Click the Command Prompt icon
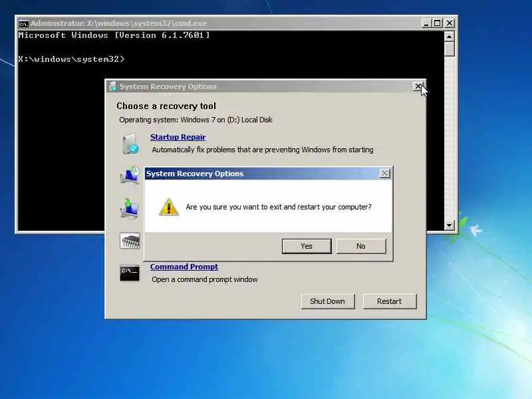532x399 pixels. pyautogui.click(x=129, y=273)
